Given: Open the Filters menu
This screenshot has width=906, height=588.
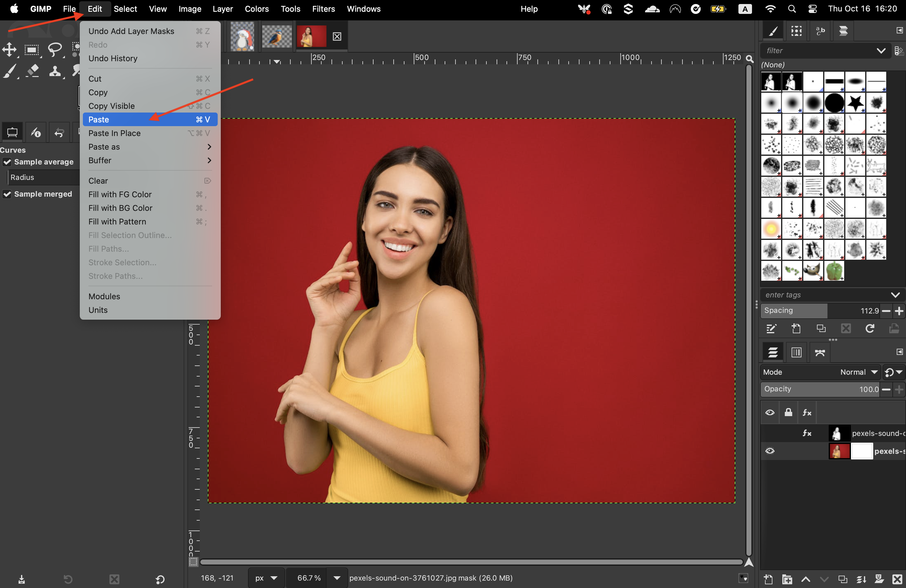Looking at the screenshot, I should (323, 9).
